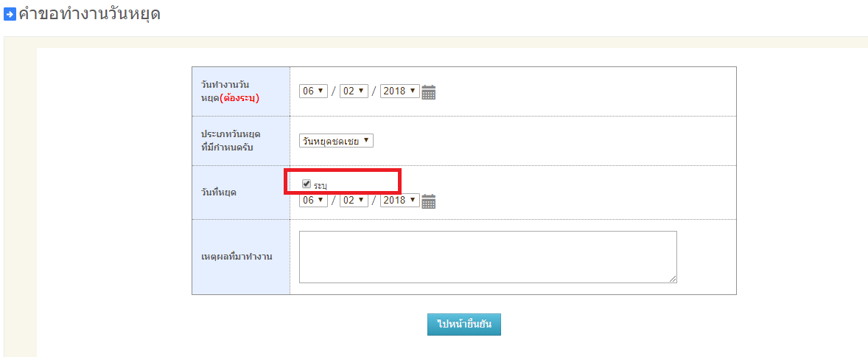Screen dimensions: 868x357
Task: Open the month dropdown in the วันทำงานวันหยุด row
Action: (x=354, y=91)
